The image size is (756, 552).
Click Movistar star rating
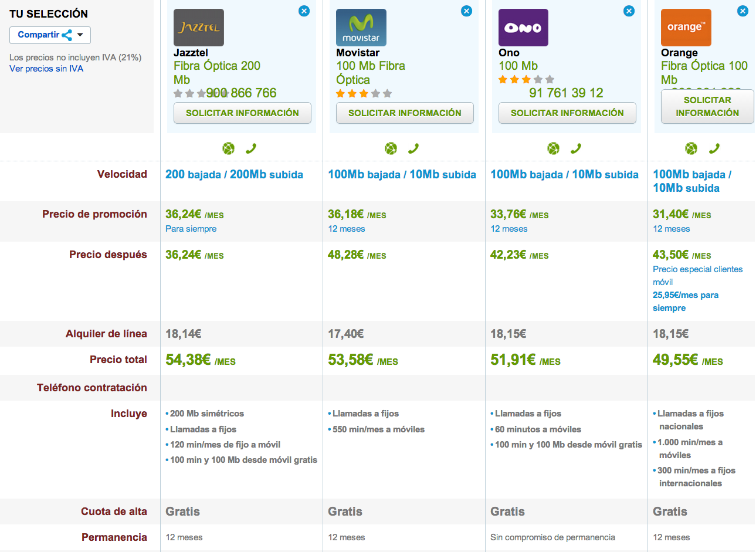[x=364, y=93]
